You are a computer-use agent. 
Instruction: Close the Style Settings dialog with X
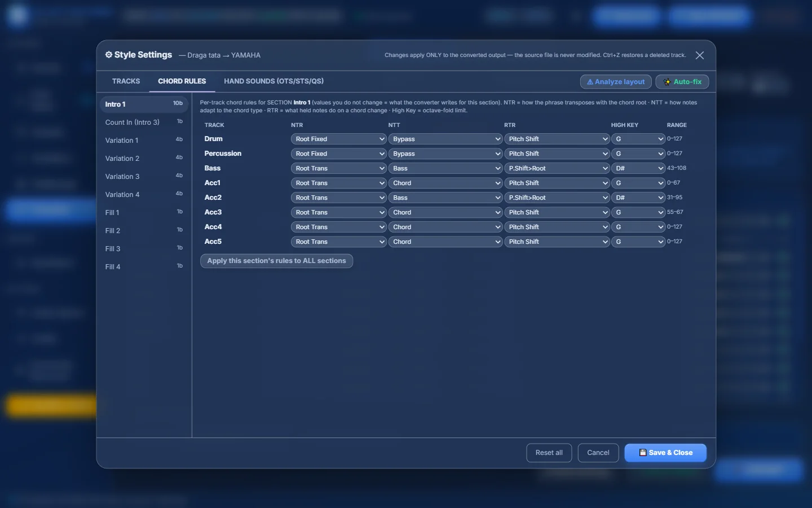[699, 55]
